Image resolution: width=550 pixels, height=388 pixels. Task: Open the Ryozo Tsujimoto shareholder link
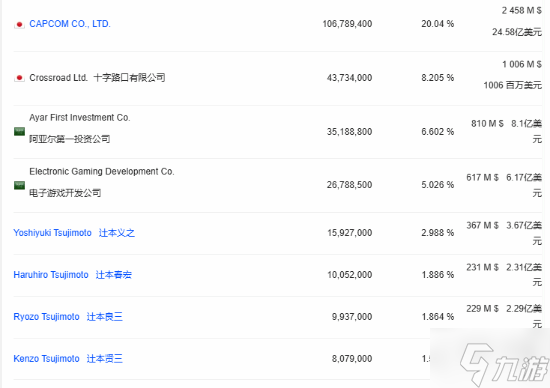(x=46, y=317)
